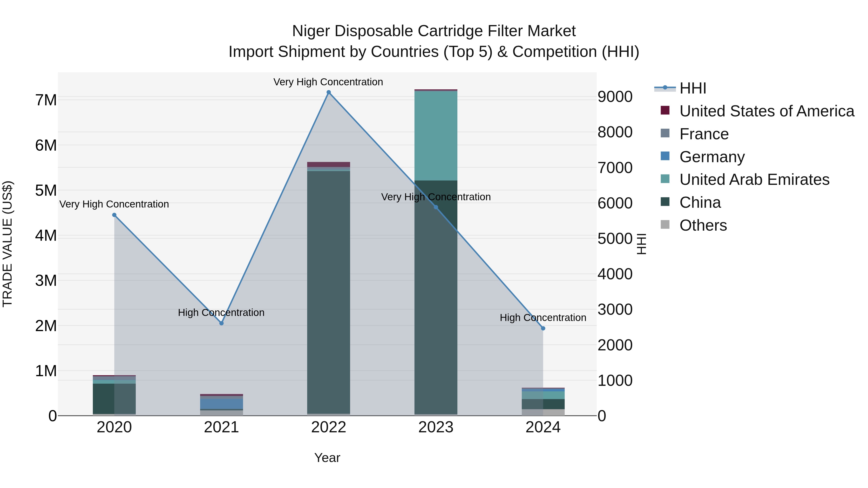Image resolution: width=868 pixels, height=488 pixels.
Task: Click the 2021 x-axis label
Action: 221,427
